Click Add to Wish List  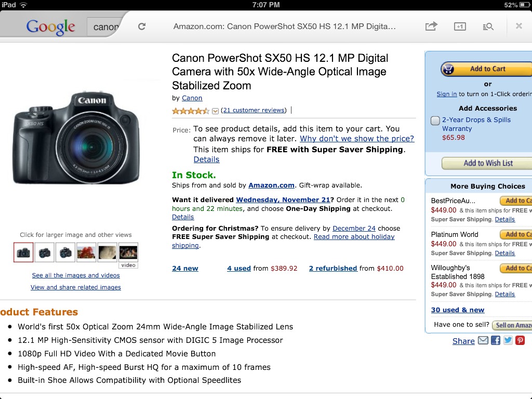[x=486, y=163]
